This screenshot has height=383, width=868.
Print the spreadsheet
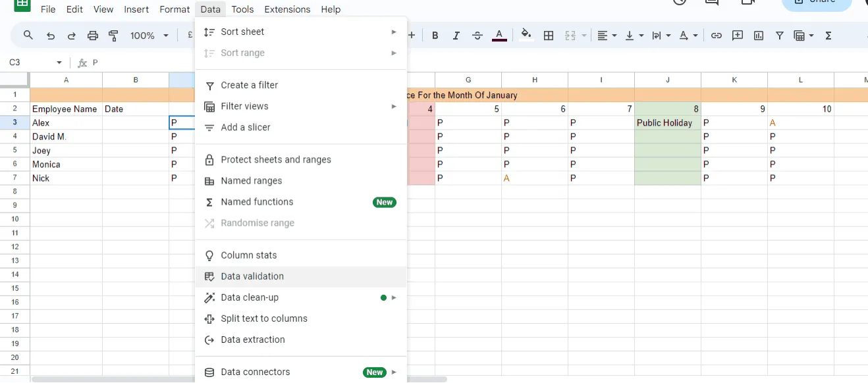(x=93, y=36)
